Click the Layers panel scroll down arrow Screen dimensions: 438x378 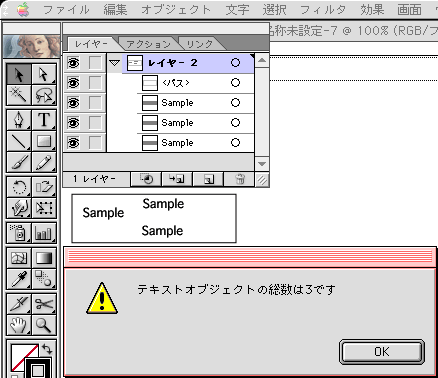[x=262, y=164]
